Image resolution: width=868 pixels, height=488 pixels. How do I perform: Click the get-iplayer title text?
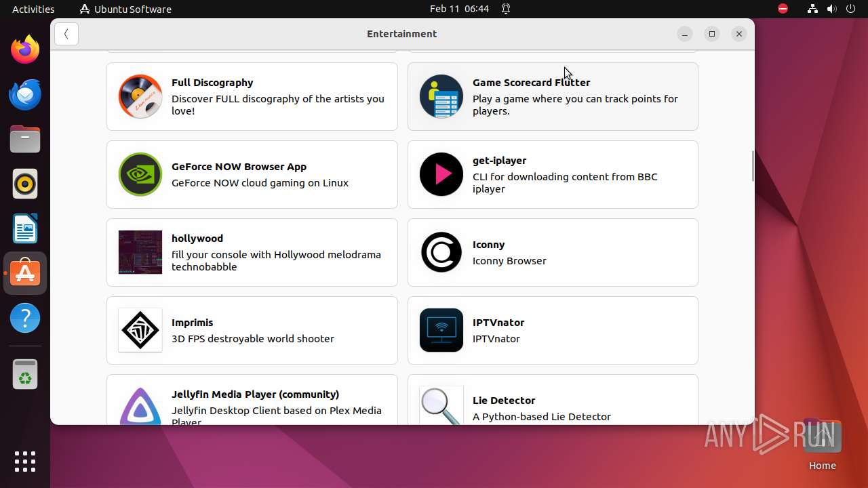point(499,161)
